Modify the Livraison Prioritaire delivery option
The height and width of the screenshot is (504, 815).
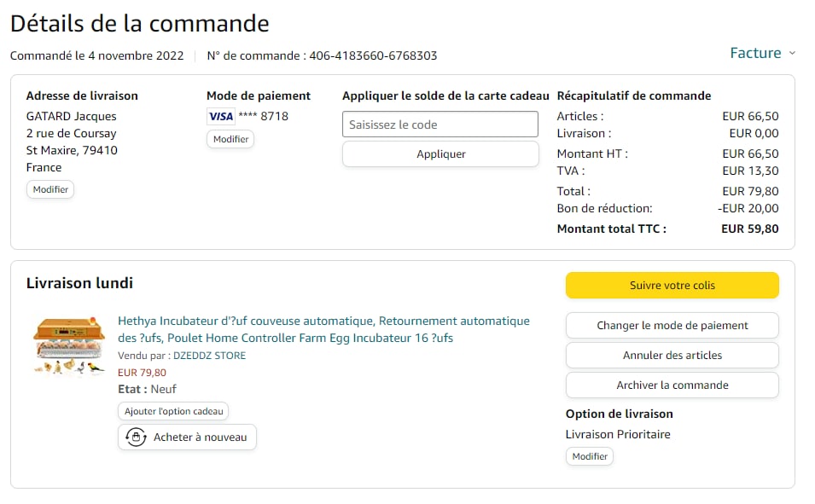point(590,456)
